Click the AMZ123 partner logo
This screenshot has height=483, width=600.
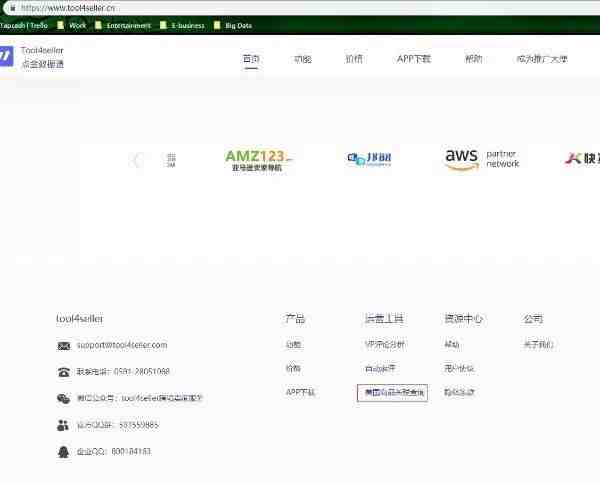258,160
